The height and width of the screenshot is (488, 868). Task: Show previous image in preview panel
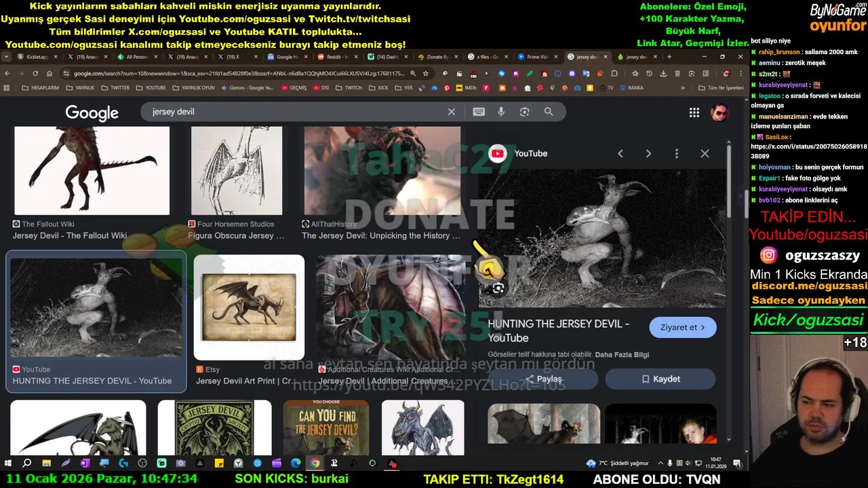pos(620,154)
